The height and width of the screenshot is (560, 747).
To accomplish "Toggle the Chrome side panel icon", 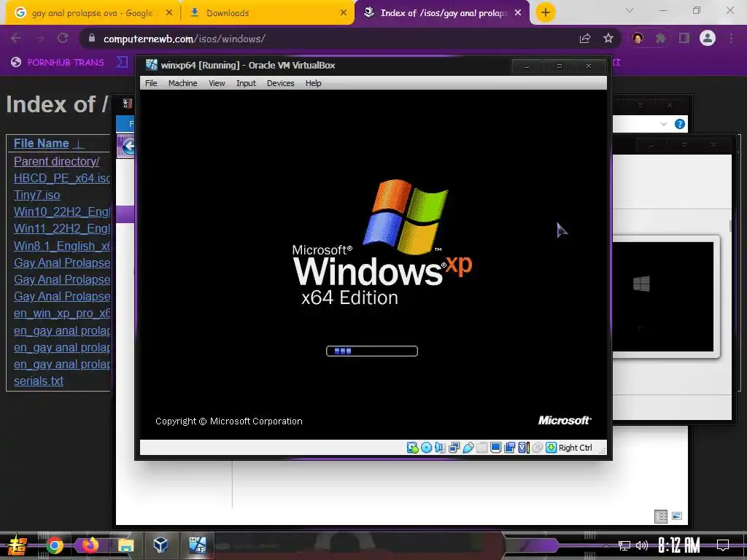I will 684,39.
